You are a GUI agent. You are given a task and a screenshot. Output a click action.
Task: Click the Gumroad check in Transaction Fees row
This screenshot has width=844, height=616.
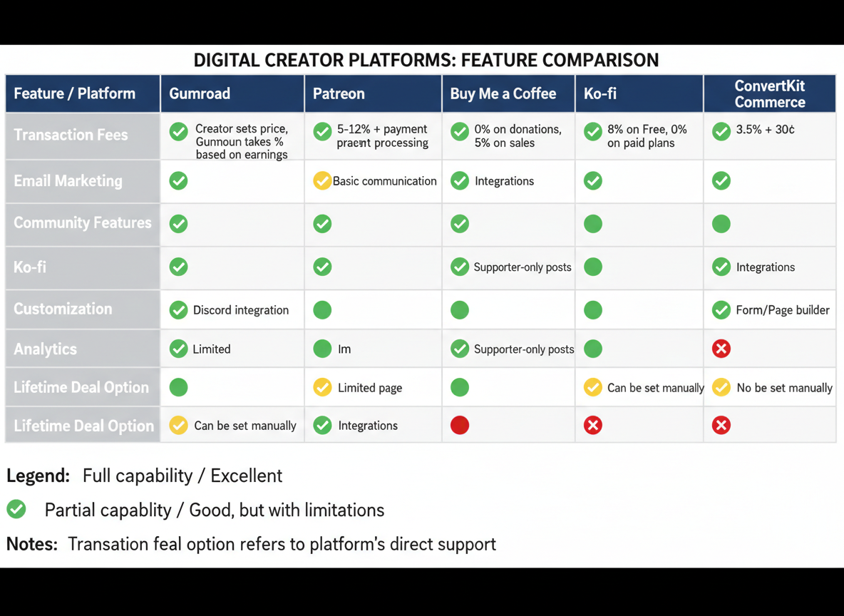[178, 131]
